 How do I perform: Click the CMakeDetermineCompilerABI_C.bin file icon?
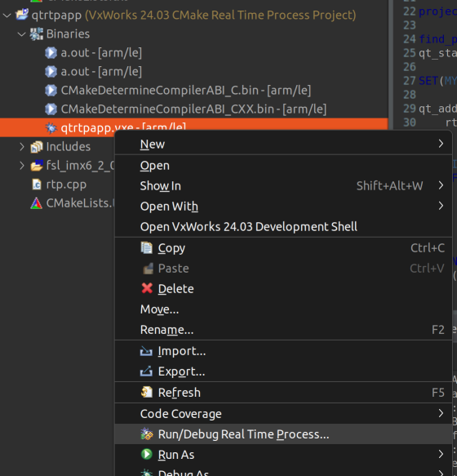(51, 91)
